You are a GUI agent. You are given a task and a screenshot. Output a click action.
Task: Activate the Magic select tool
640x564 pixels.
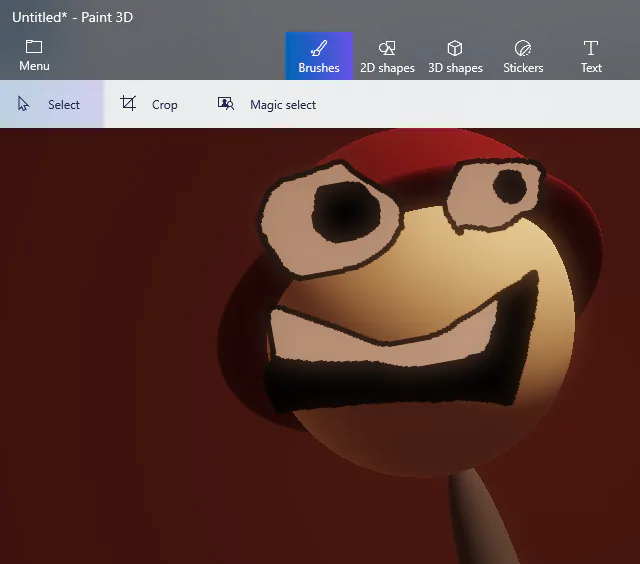(x=267, y=104)
